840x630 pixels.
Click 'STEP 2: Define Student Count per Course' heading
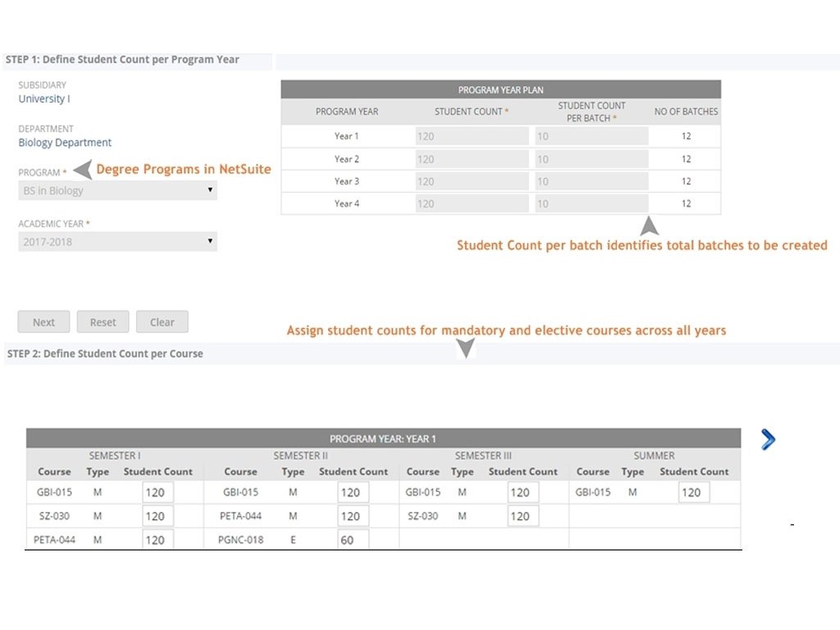[x=105, y=354]
